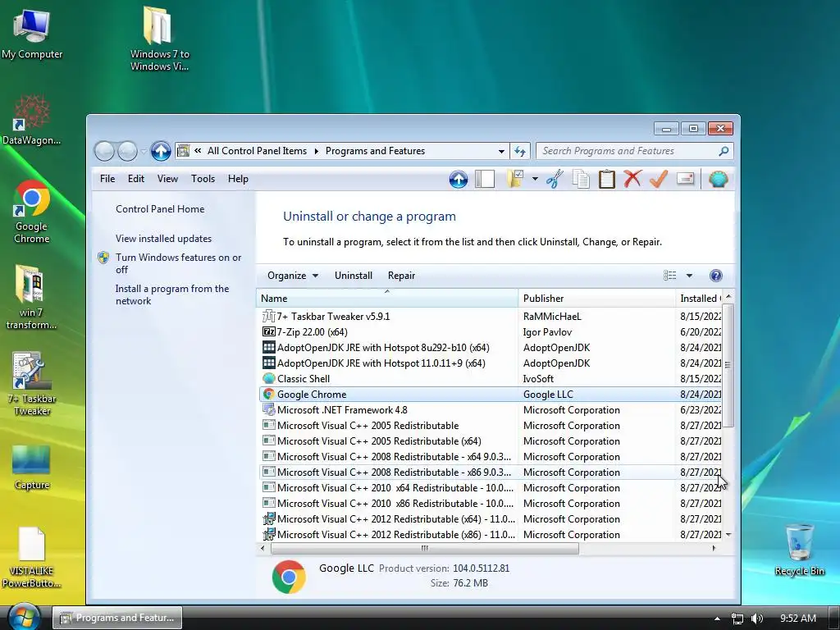The width and height of the screenshot is (840, 630).
Task: Select Visual C++ 2005 Redistributable (x64) entry
Action: pos(491,441)
